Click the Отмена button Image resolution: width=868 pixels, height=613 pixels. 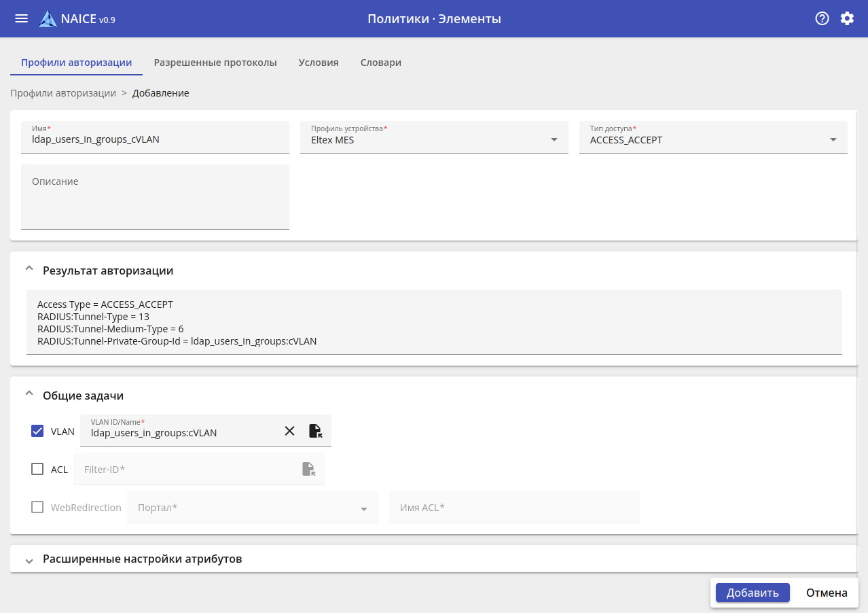click(827, 593)
